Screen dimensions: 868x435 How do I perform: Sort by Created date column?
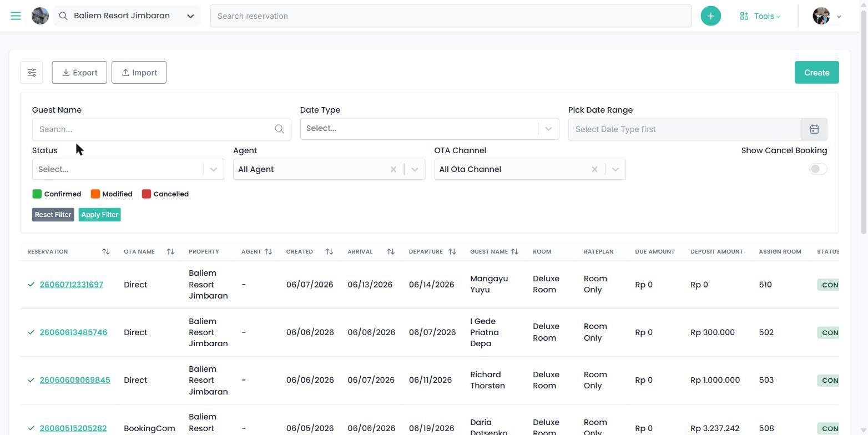tap(329, 252)
